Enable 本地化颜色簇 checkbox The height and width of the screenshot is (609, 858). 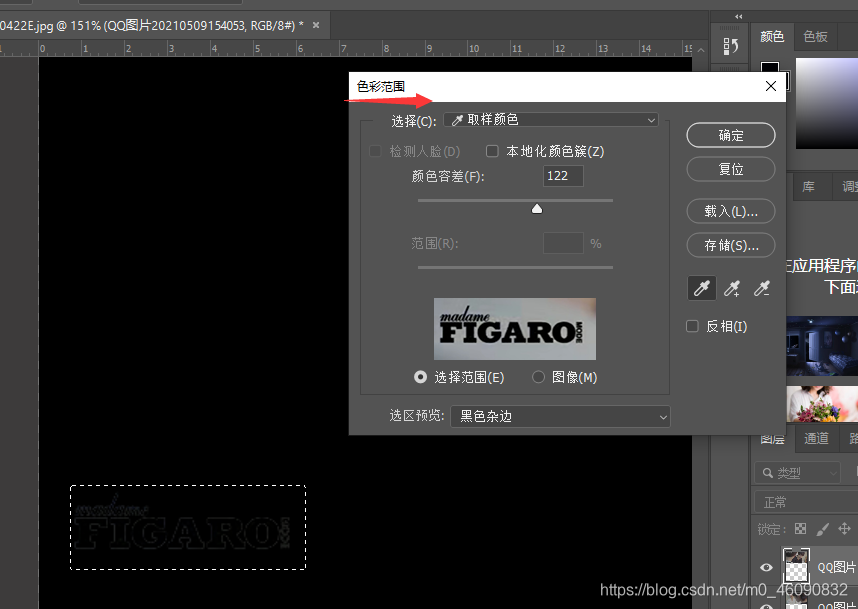point(492,151)
